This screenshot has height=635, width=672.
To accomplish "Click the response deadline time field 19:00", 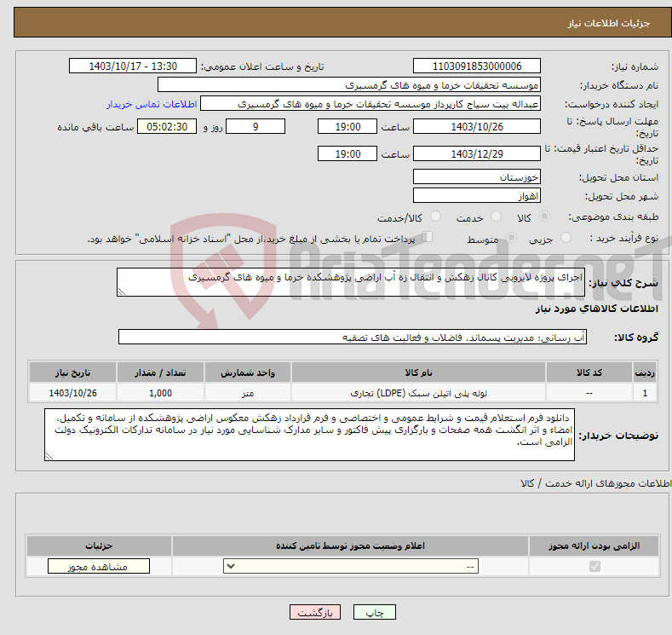I will [347, 126].
